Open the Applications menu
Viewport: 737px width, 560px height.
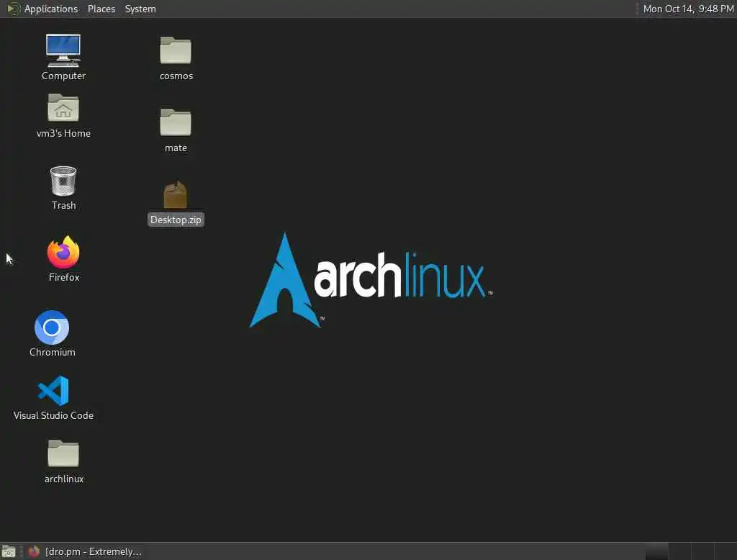click(x=51, y=9)
